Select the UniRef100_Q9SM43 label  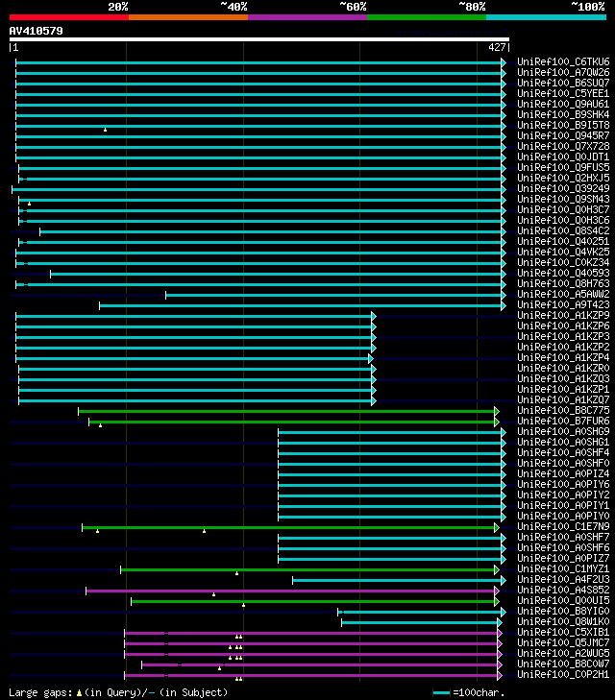coord(563,199)
